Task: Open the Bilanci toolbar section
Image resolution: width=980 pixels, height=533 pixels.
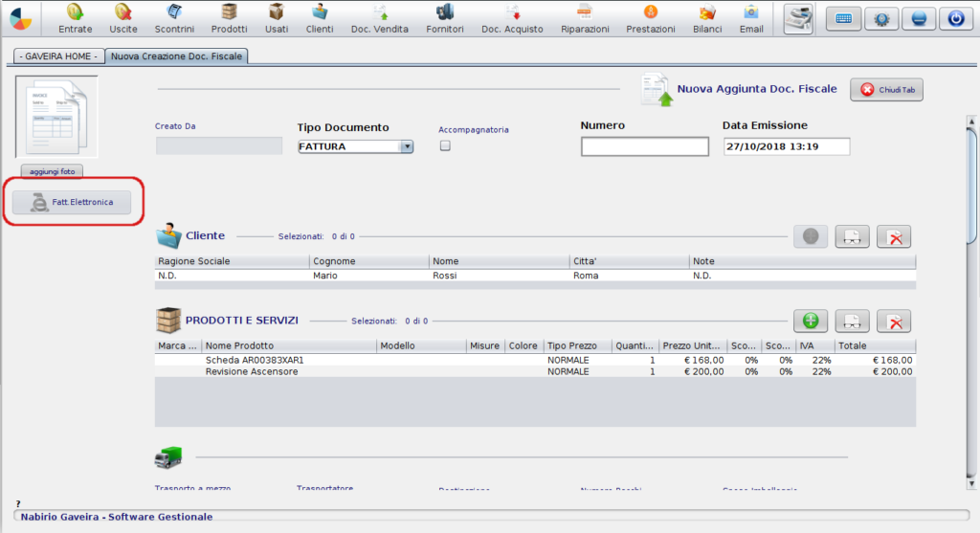Action: click(707, 18)
